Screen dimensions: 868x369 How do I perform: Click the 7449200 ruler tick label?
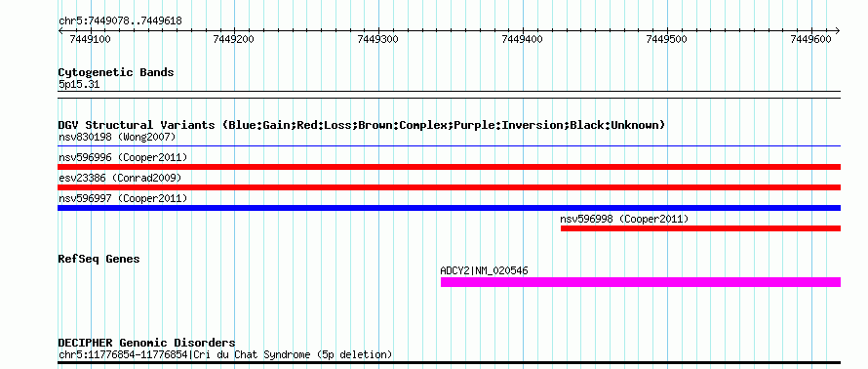pyautogui.click(x=234, y=39)
